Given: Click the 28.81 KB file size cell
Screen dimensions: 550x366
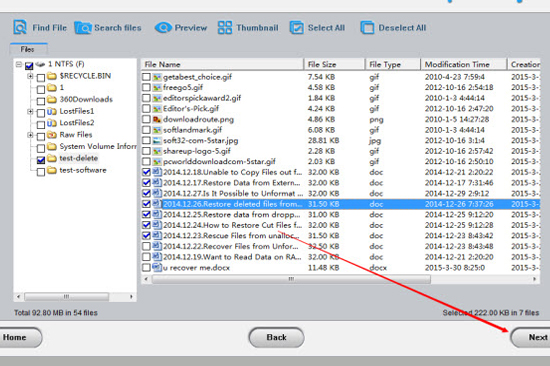Looking at the screenshot, I should (x=323, y=141).
